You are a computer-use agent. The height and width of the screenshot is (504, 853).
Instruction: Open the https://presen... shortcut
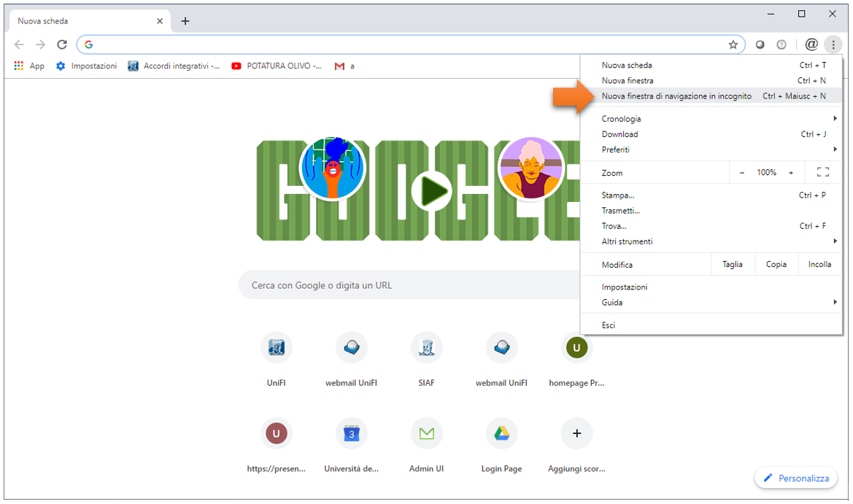pos(276,445)
